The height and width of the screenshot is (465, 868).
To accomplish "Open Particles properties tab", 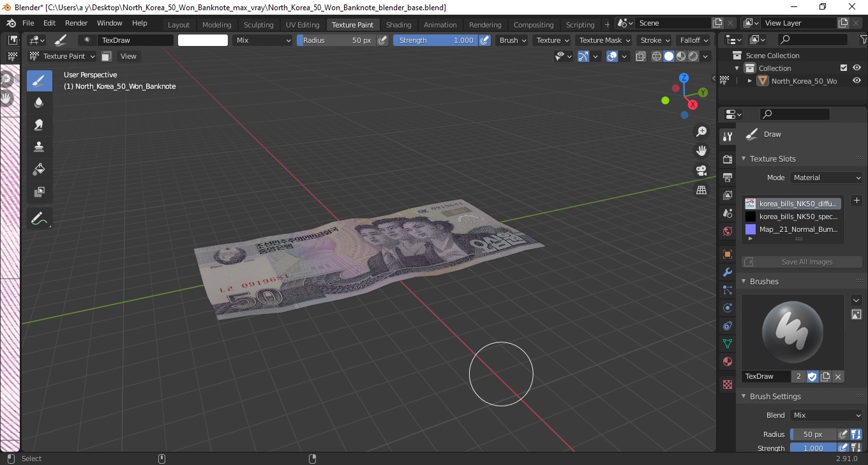I will (x=727, y=290).
